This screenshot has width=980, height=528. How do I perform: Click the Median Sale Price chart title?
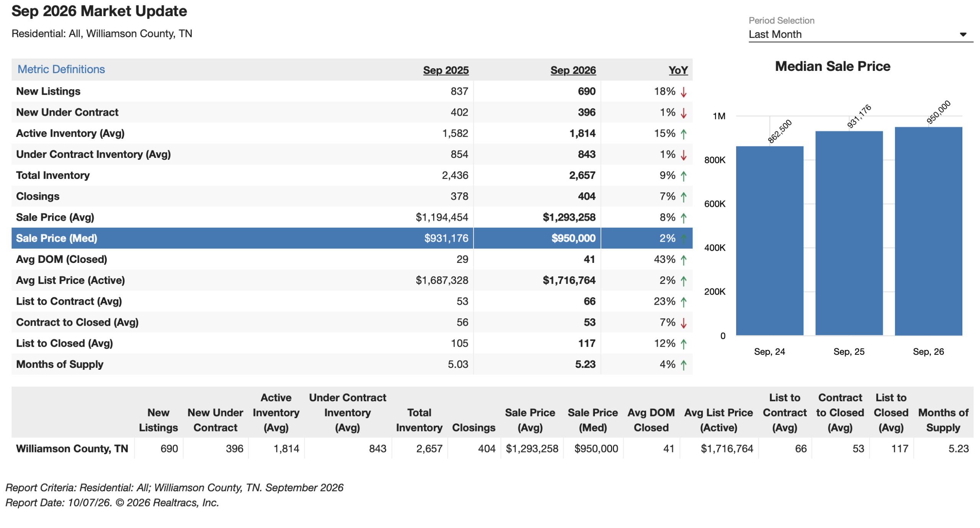(833, 66)
